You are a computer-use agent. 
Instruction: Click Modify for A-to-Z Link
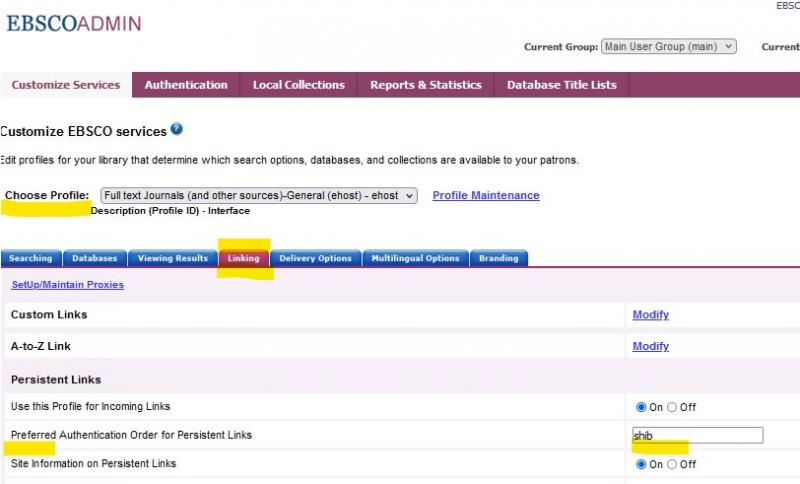(651, 346)
